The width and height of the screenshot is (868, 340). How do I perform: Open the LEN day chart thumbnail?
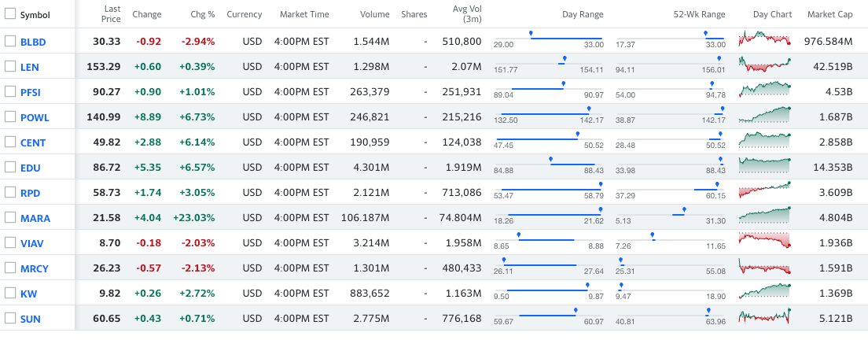click(765, 65)
